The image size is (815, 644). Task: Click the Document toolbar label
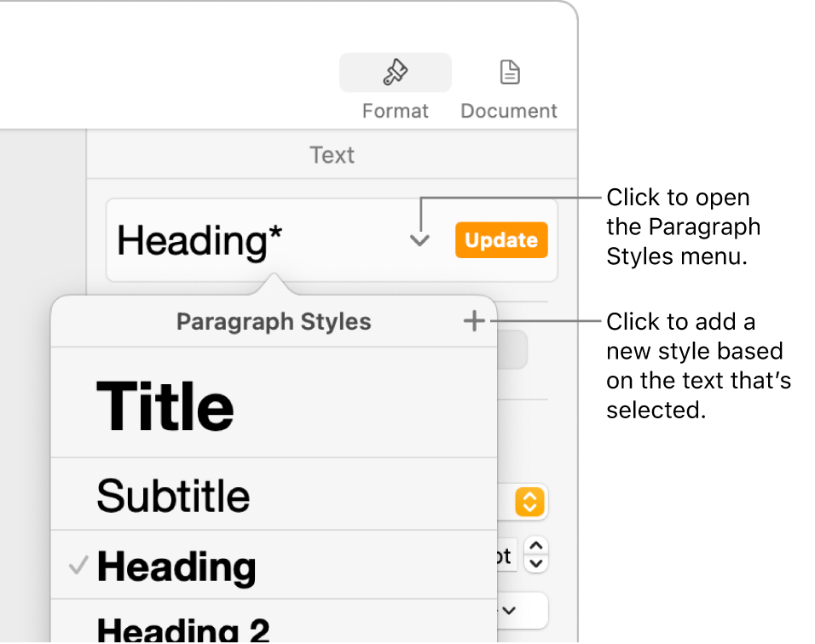pos(509,111)
